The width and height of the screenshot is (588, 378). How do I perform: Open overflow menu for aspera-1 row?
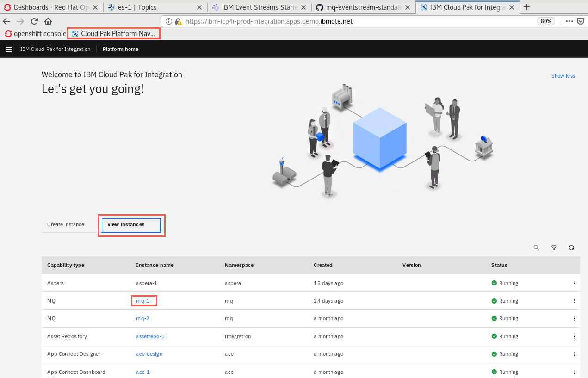coord(574,283)
